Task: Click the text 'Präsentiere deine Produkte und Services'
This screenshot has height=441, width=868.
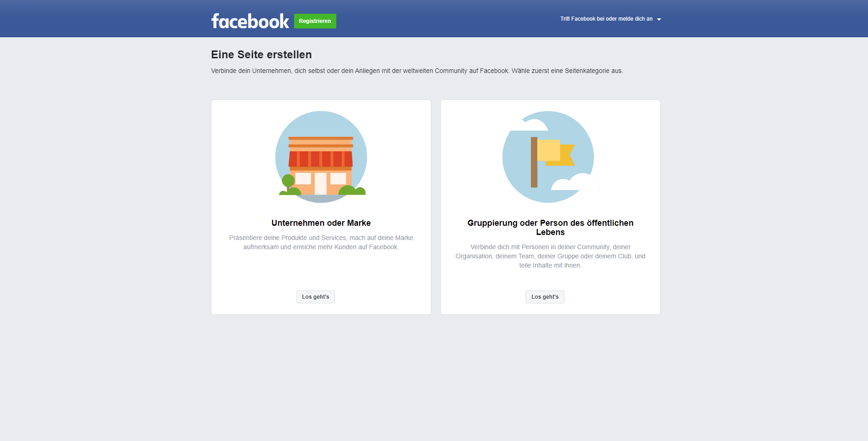Action: click(x=288, y=238)
